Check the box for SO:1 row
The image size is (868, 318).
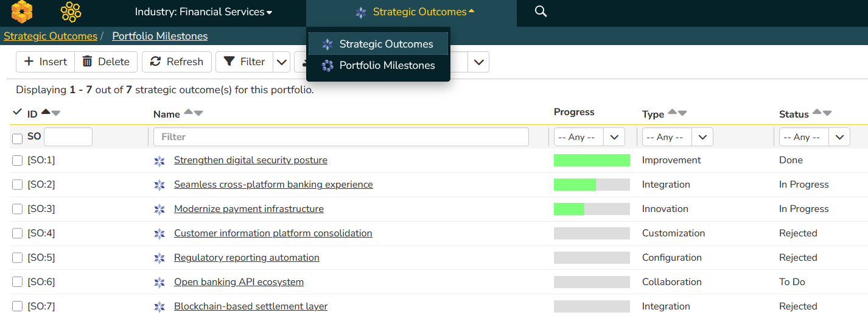point(18,160)
